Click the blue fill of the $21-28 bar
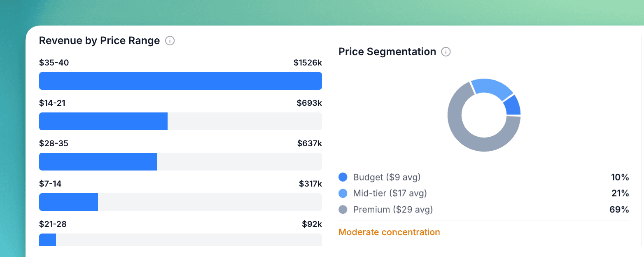Screen dimensions: 644x257 pos(47,239)
